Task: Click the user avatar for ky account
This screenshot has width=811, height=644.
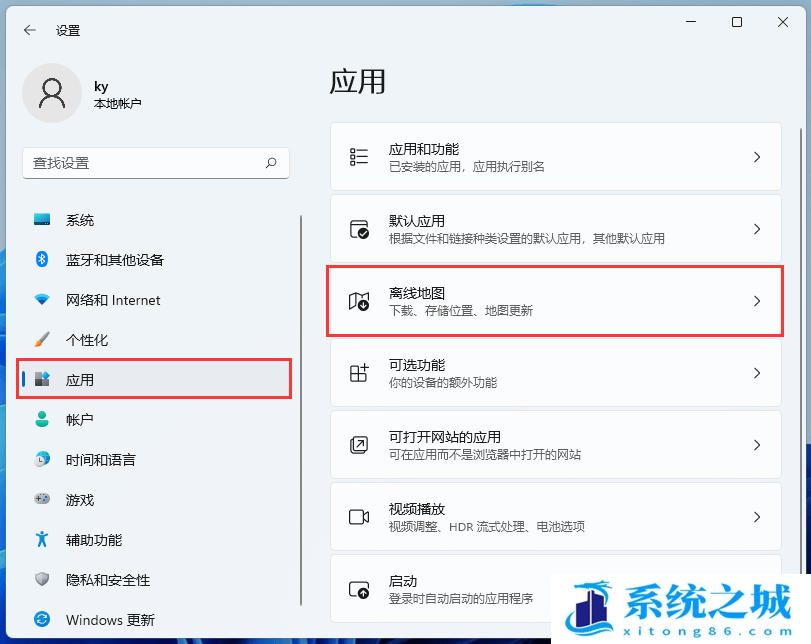Action: (51, 93)
